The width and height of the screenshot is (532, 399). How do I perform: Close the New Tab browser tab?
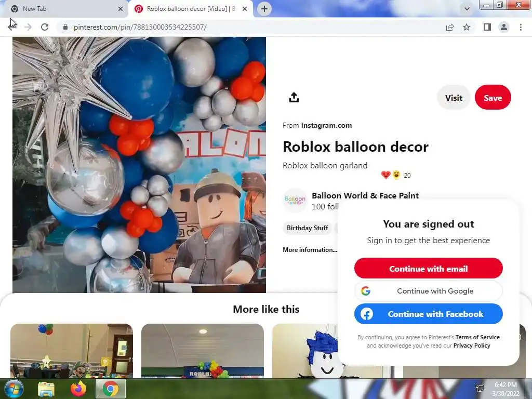click(x=121, y=9)
